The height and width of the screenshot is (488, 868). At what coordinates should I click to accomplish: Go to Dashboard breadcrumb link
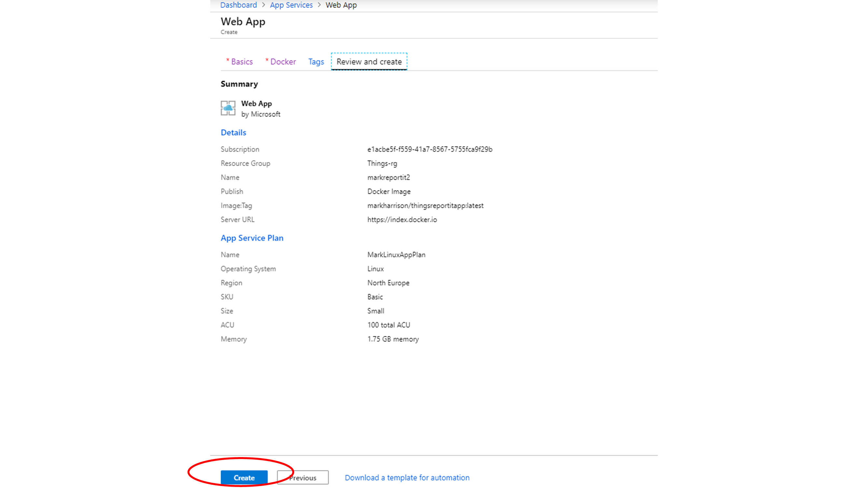tap(238, 5)
